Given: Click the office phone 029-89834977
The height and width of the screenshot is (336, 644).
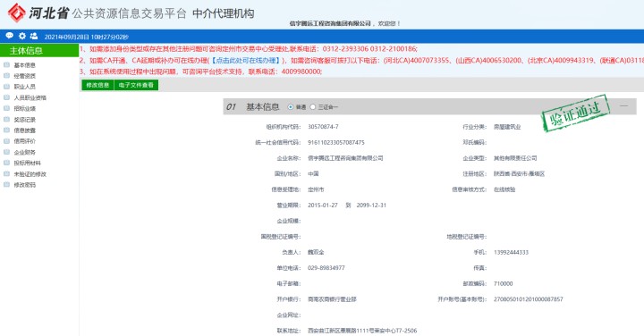Looking at the screenshot, I should tap(326, 268).
